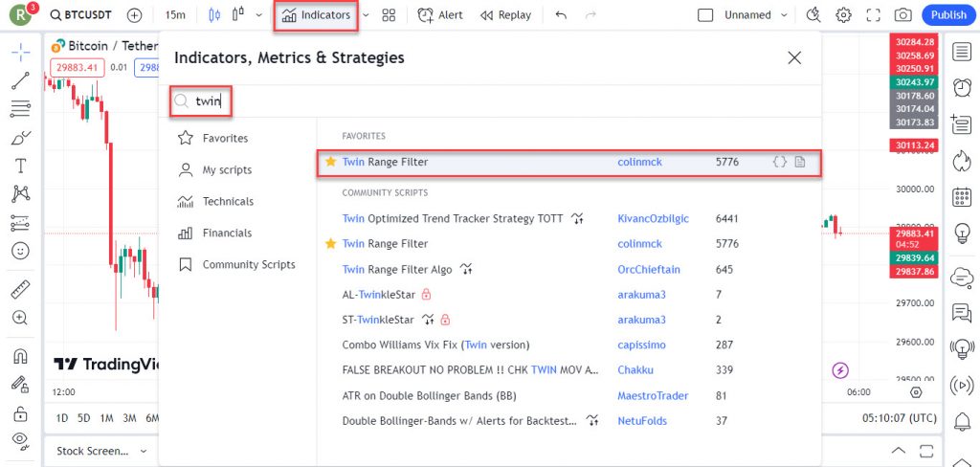Open the emoji icons tool
Image resolution: width=980 pixels, height=467 pixels.
[21, 251]
